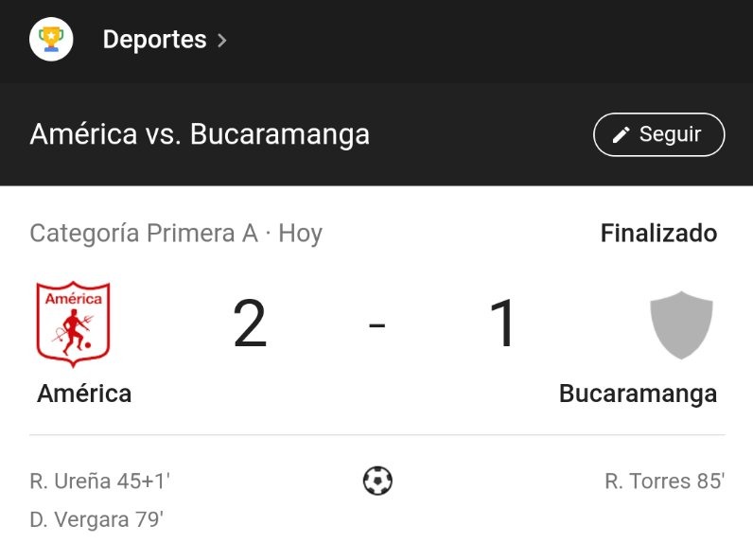Select goal scorer R. Torres 85'
Screen dimensions: 753x560
[665, 481]
